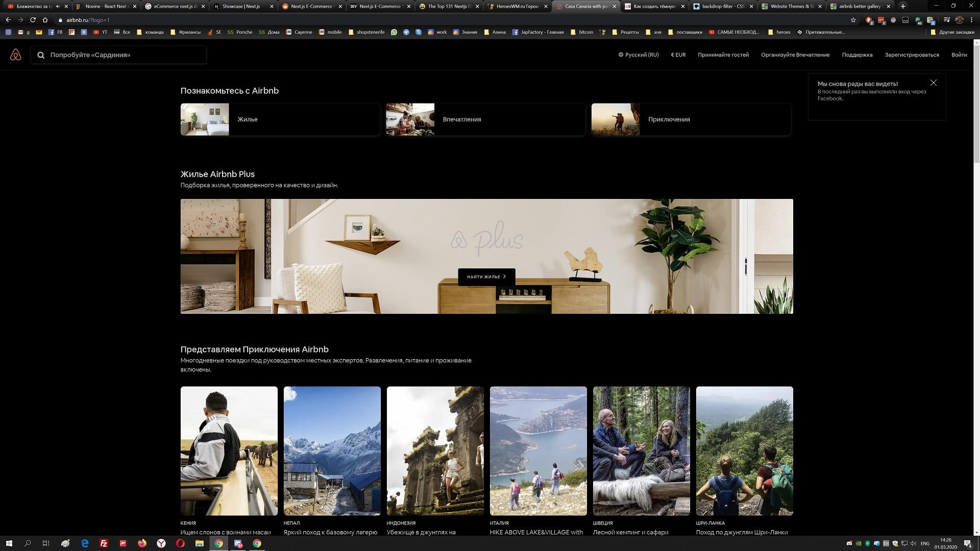
Task: Launch Microsoft Edge from the taskbar
Action: (85, 543)
